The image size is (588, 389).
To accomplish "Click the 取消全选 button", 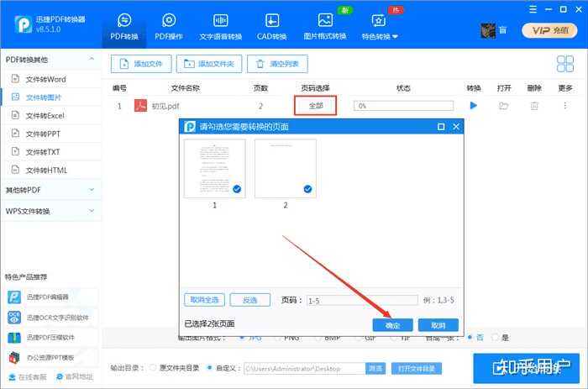I will click(204, 300).
